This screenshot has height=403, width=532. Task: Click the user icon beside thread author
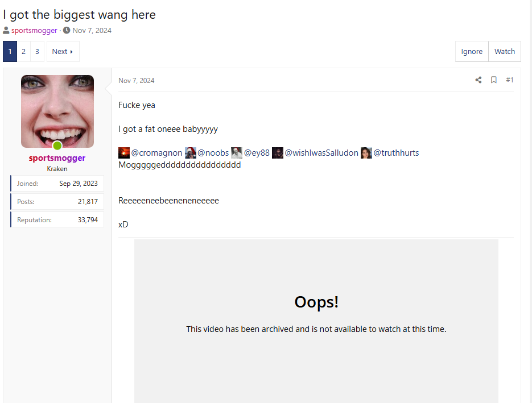point(6,31)
